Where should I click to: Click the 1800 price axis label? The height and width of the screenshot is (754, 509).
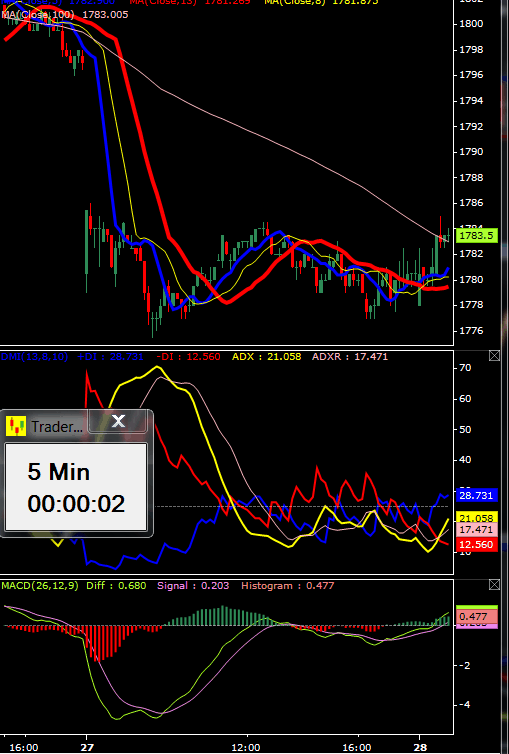coord(472,24)
